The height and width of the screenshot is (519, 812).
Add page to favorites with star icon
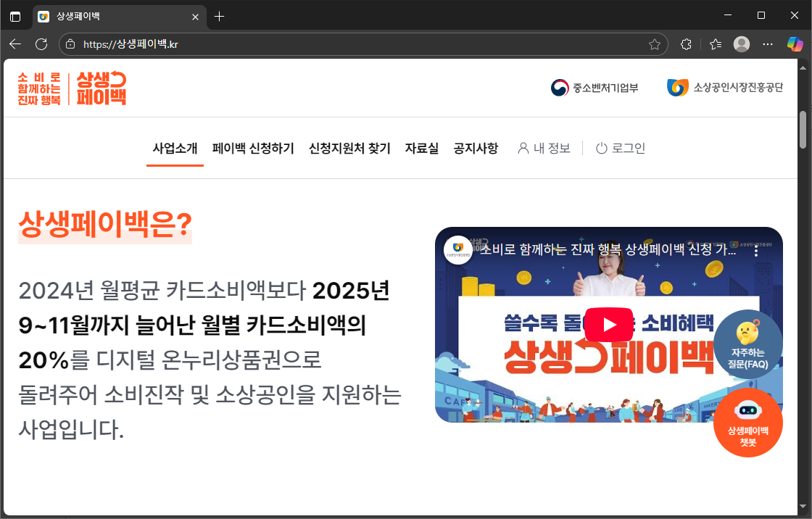pyautogui.click(x=654, y=44)
